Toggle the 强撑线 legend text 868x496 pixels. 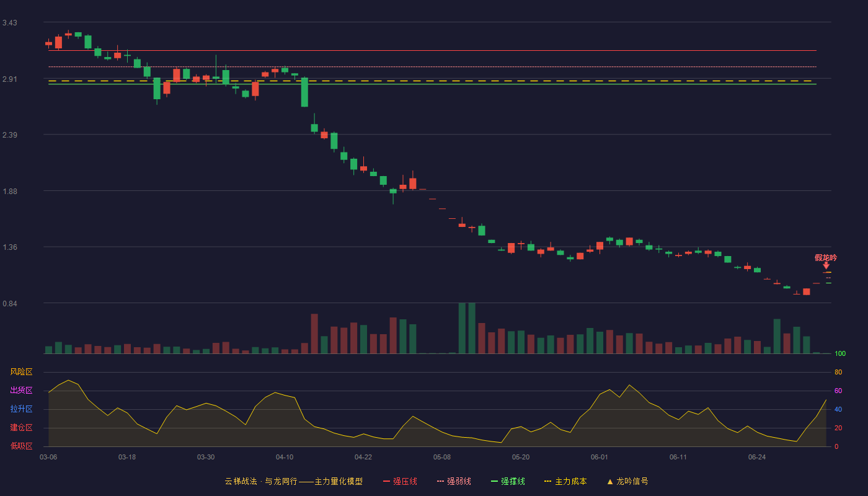513,482
